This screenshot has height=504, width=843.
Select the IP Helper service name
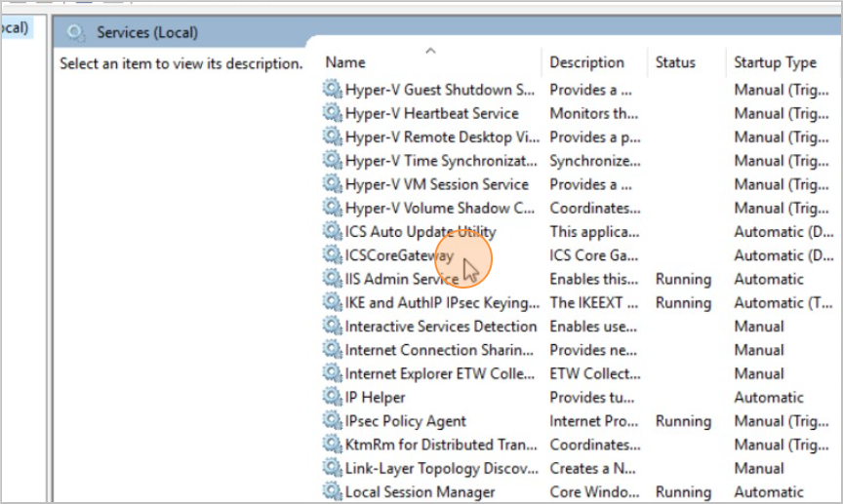[x=375, y=397]
